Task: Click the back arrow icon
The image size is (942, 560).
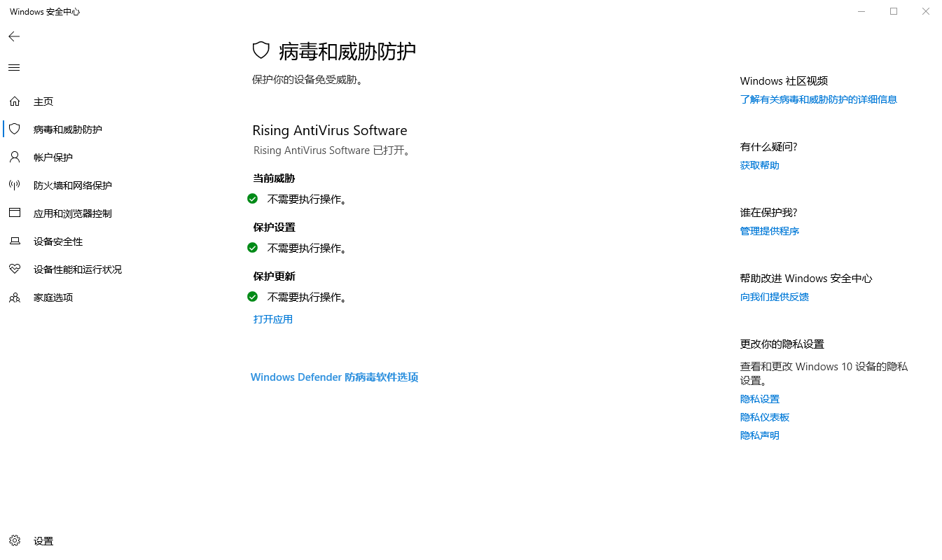Action: click(x=14, y=36)
